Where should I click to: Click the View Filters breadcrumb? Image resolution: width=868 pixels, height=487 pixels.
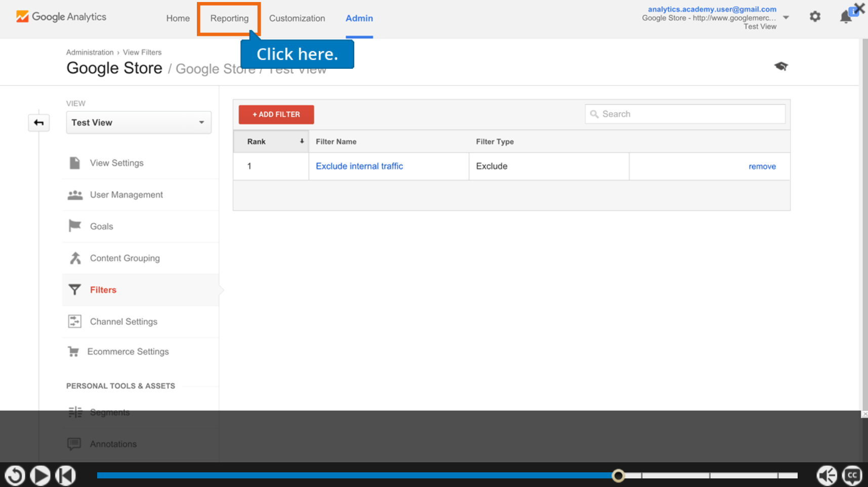pyautogui.click(x=142, y=52)
